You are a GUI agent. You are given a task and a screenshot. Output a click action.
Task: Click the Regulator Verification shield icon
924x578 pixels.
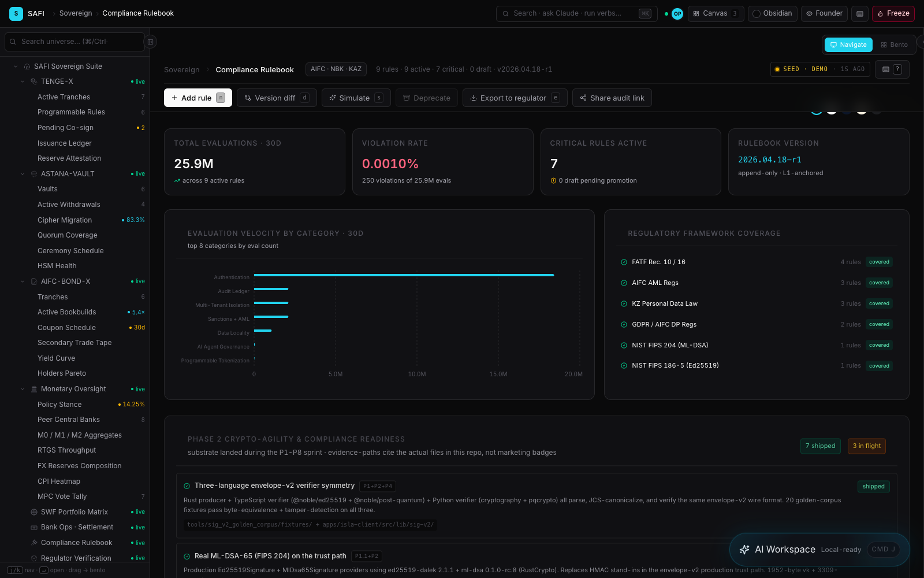coord(33,558)
